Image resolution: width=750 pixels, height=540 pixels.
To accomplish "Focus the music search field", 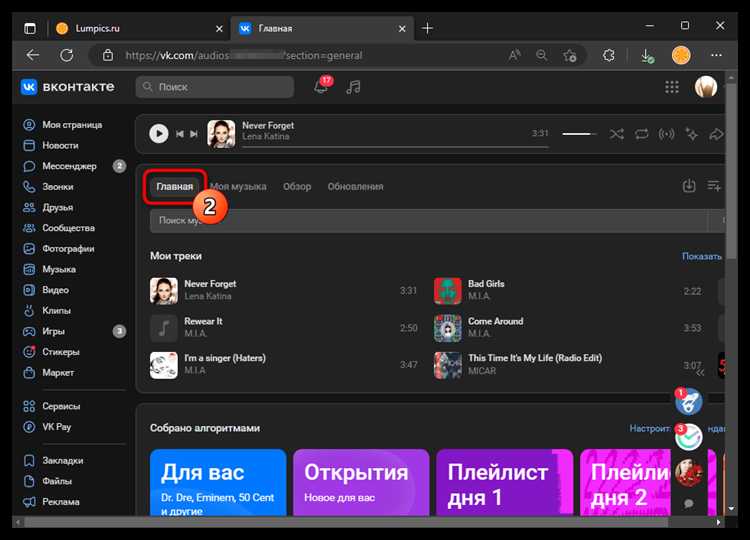I will click(x=429, y=221).
